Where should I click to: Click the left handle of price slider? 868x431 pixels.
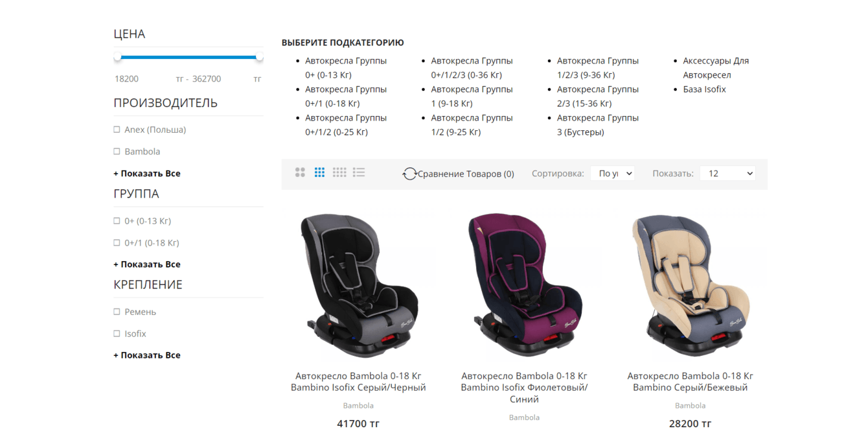pyautogui.click(x=117, y=57)
